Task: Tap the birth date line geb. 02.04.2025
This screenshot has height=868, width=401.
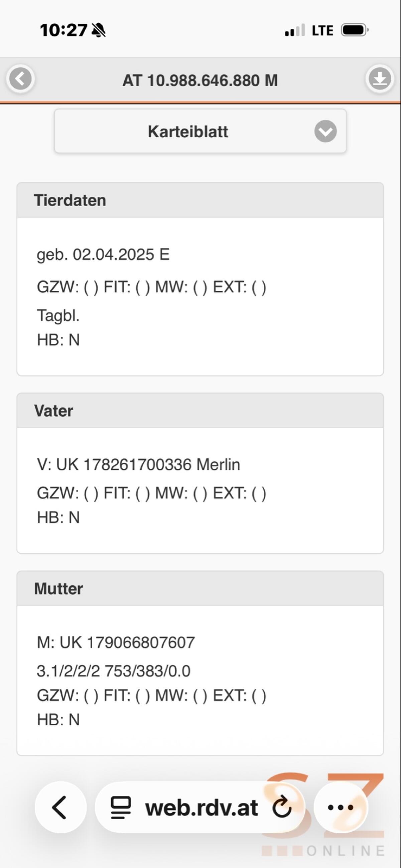Action: coord(103,255)
